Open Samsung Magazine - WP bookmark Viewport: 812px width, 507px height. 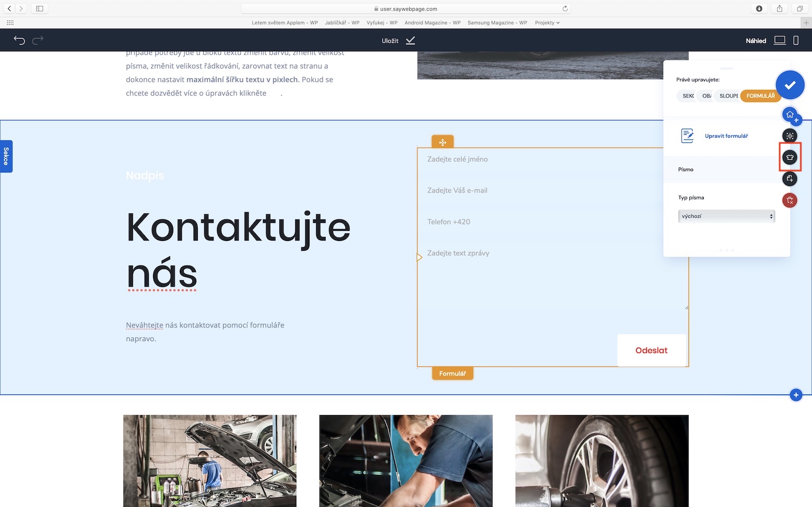pos(497,23)
